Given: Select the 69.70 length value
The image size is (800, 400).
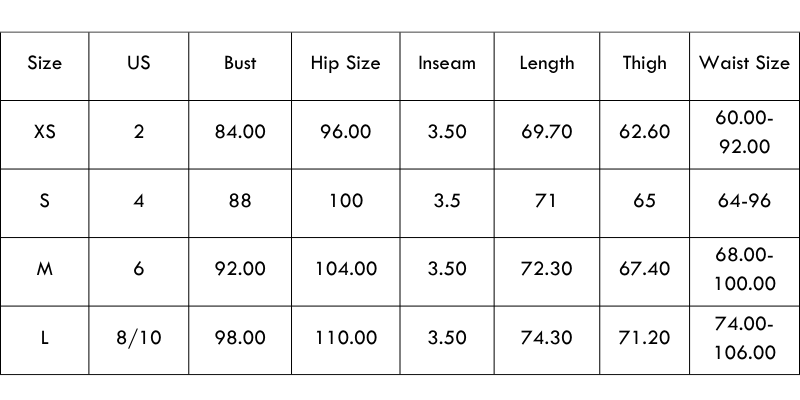Looking at the screenshot, I should tap(547, 132).
